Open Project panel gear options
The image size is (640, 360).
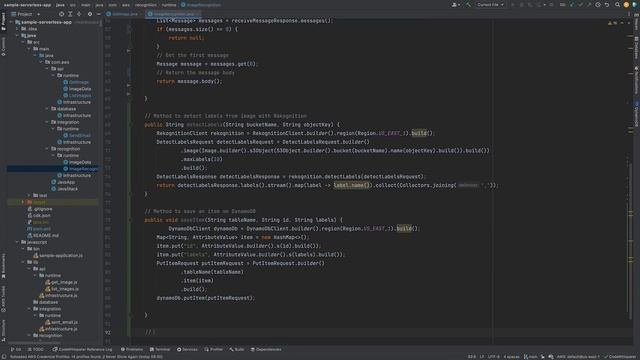point(90,14)
